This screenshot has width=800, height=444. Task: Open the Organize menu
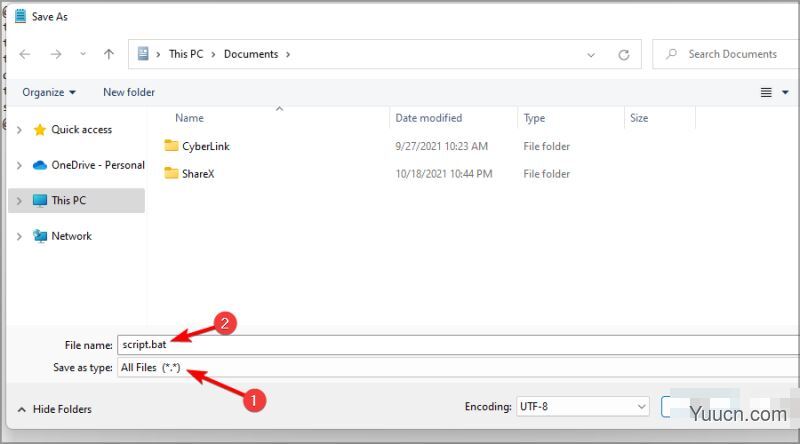[49, 92]
